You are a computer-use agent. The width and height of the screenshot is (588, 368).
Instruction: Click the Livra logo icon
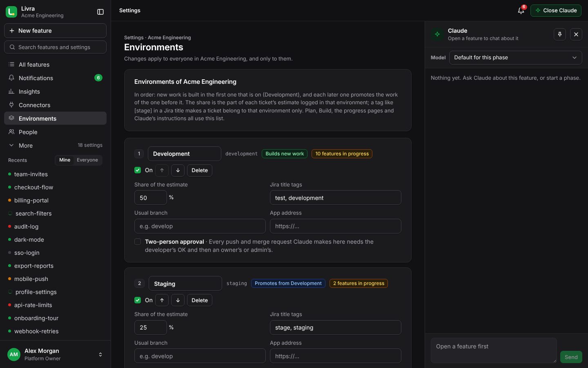[x=11, y=12]
